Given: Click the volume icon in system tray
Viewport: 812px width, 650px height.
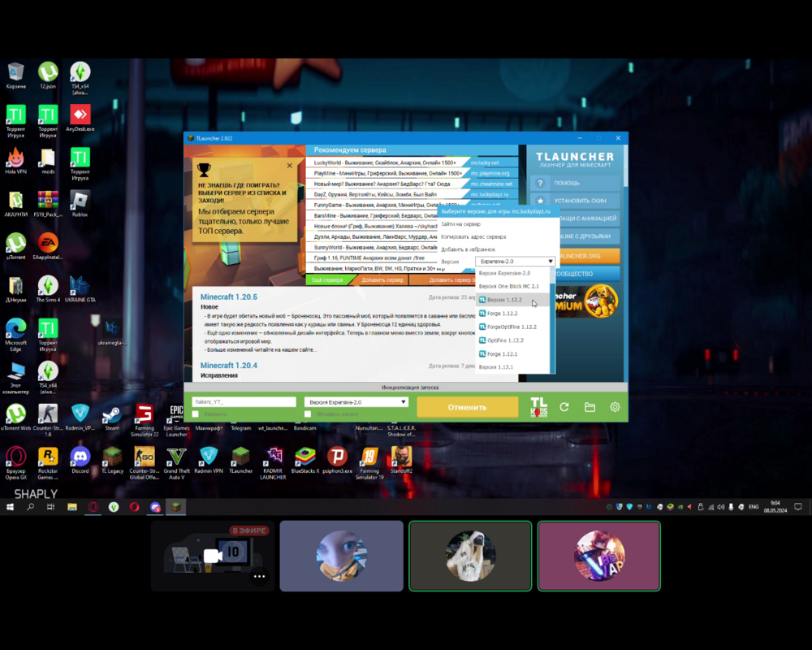Looking at the screenshot, I should (x=720, y=507).
